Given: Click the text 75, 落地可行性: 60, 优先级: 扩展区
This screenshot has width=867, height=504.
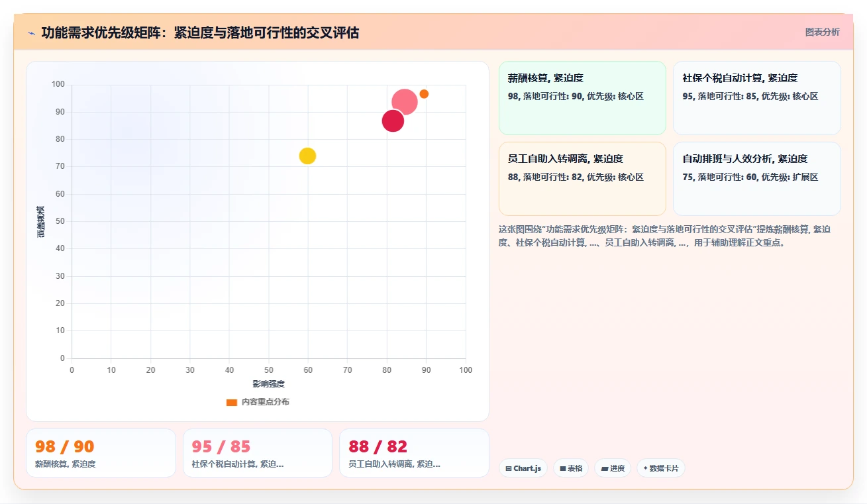Looking at the screenshot, I should tap(750, 177).
